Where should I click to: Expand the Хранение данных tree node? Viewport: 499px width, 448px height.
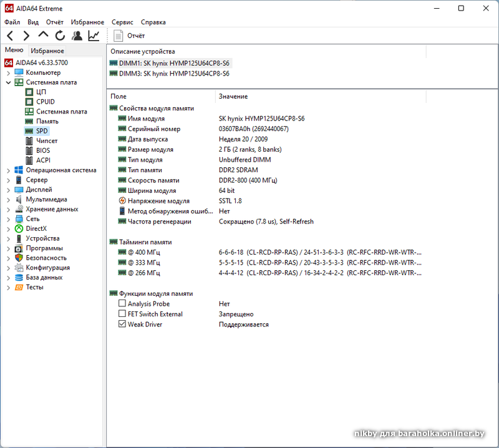pyautogui.click(x=8, y=210)
